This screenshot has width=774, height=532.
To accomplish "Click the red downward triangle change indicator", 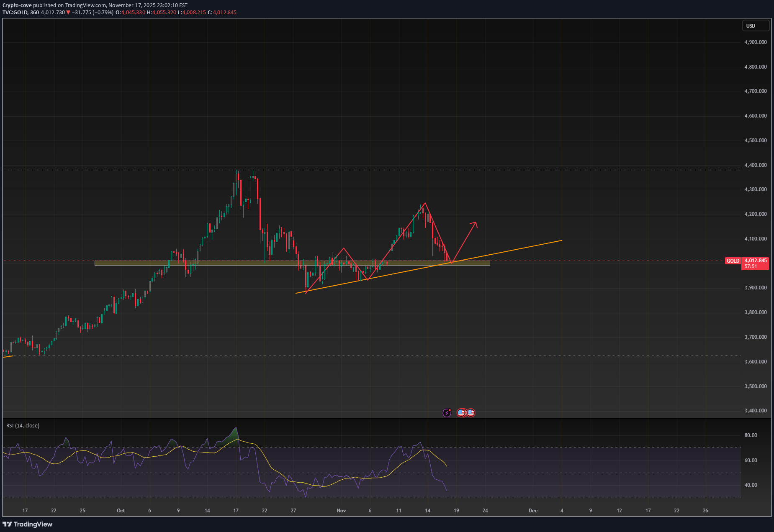I will 68,13.
